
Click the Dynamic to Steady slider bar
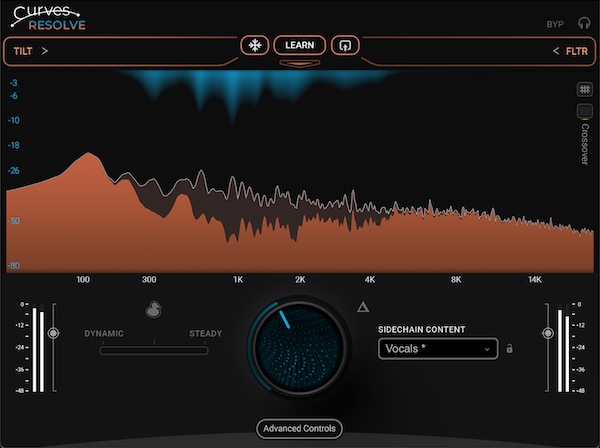point(154,350)
